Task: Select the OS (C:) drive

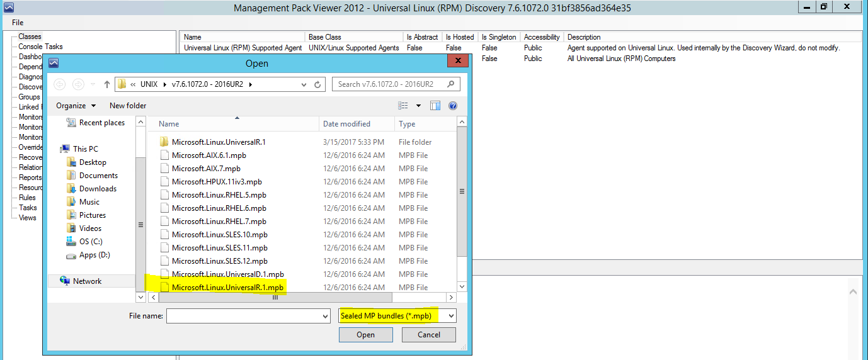Action: (x=84, y=242)
